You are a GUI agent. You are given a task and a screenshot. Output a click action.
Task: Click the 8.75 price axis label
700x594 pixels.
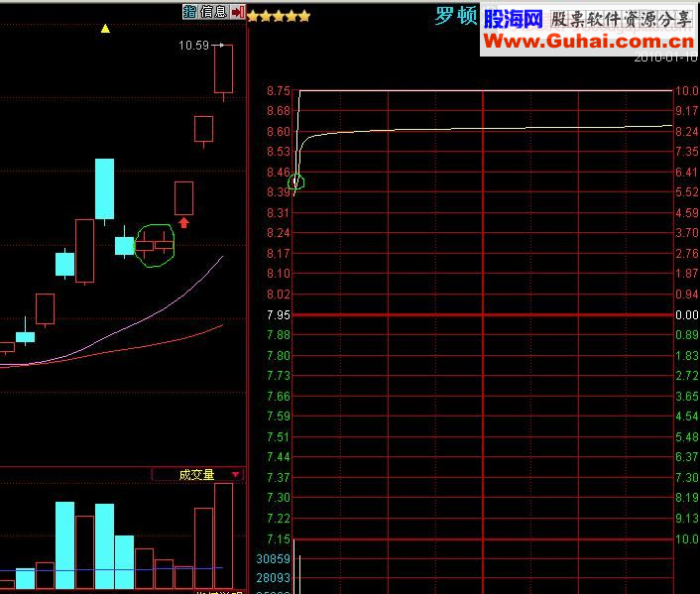(x=279, y=91)
